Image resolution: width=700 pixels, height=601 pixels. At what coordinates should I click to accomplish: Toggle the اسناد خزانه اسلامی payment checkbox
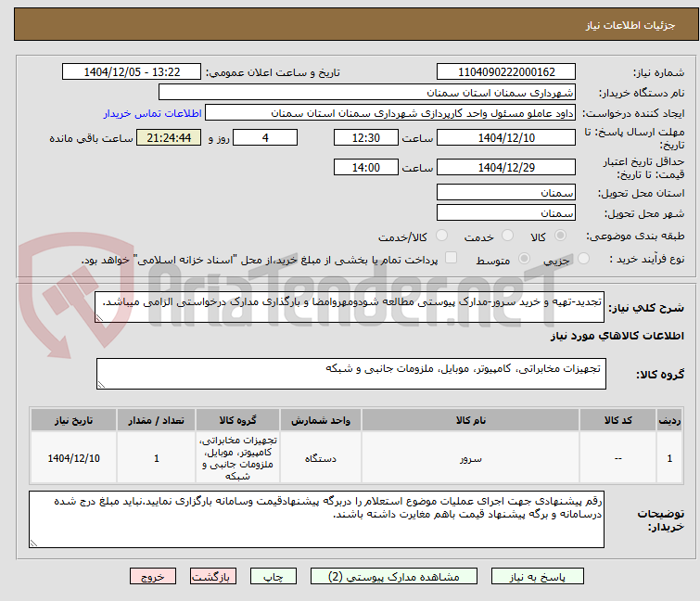[452, 258]
